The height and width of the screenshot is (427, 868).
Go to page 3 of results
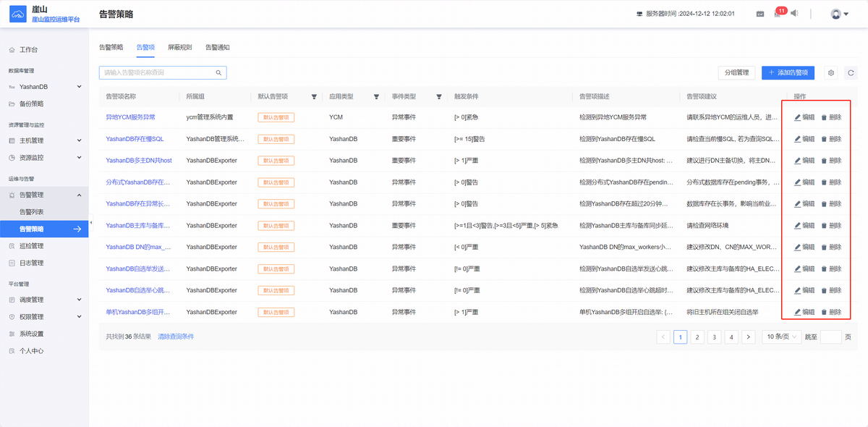pos(714,337)
